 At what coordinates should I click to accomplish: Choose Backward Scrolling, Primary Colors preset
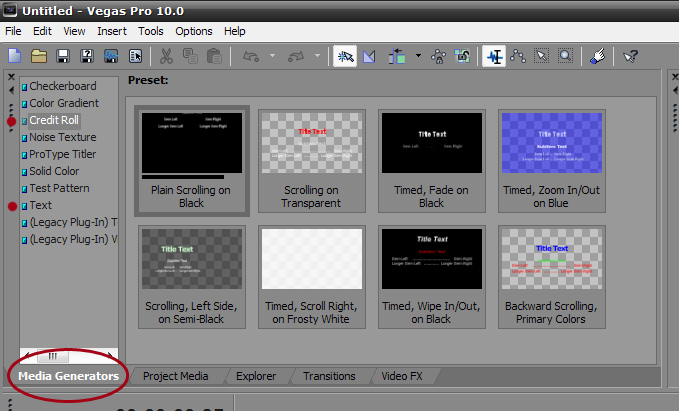point(552,277)
